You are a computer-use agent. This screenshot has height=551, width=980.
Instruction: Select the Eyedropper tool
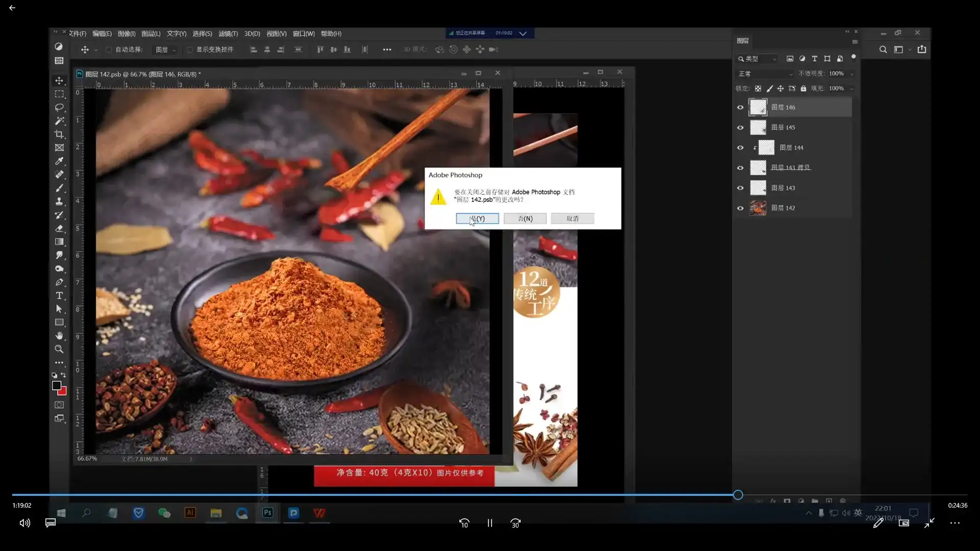(x=59, y=161)
